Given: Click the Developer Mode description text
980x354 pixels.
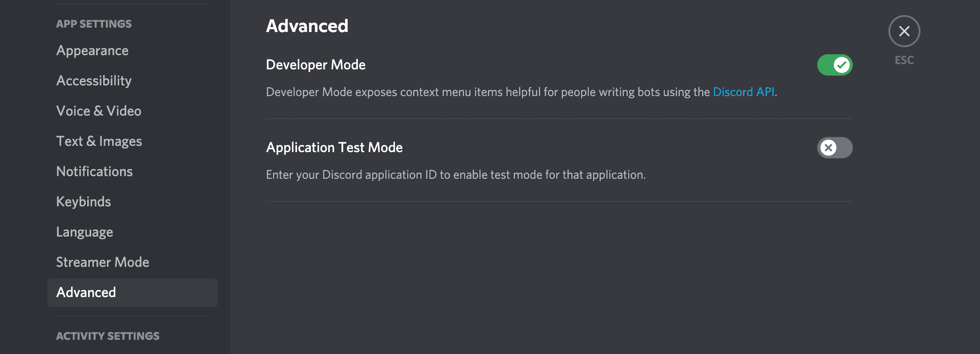Looking at the screenshot, I should pyautogui.click(x=522, y=92).
